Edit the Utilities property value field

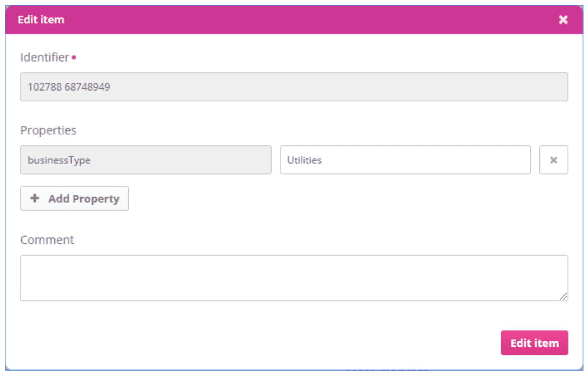pos(405,160)
